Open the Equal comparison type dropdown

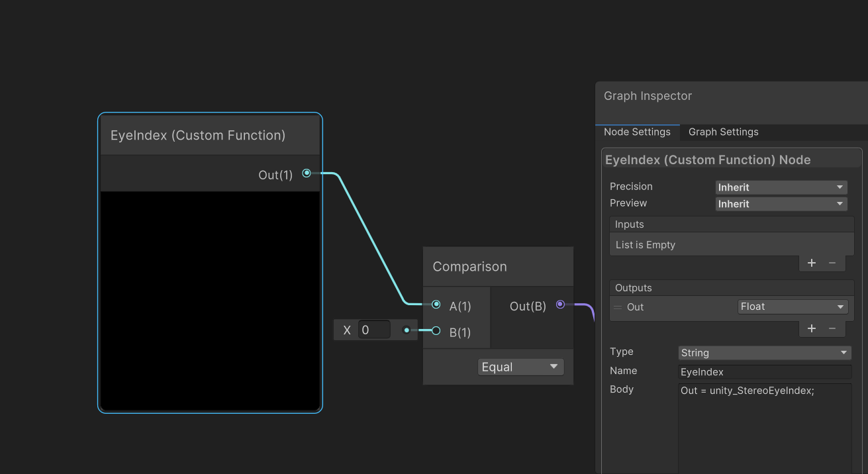[x=520, y=367]
